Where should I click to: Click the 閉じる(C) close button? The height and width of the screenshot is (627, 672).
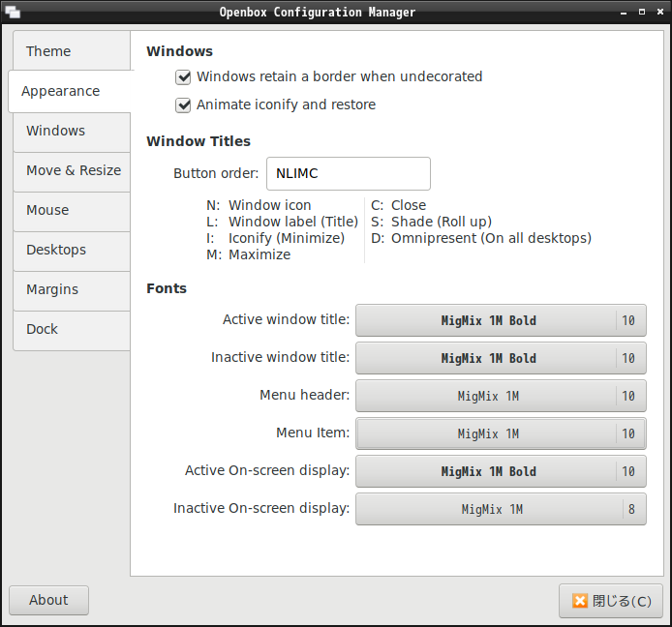pos(611,601)
